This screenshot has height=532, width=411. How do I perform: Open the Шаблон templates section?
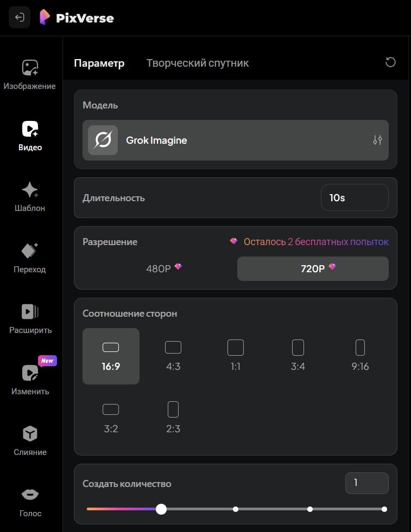tap(30, 196)
